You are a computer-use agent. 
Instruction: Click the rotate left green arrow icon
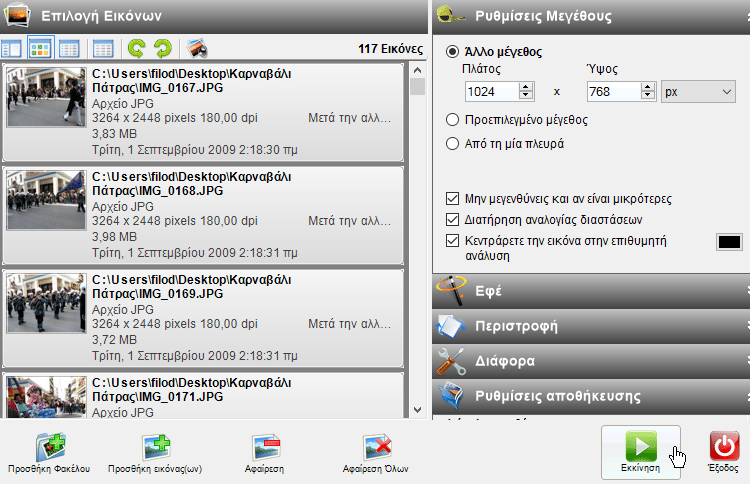tap(134, 48)
